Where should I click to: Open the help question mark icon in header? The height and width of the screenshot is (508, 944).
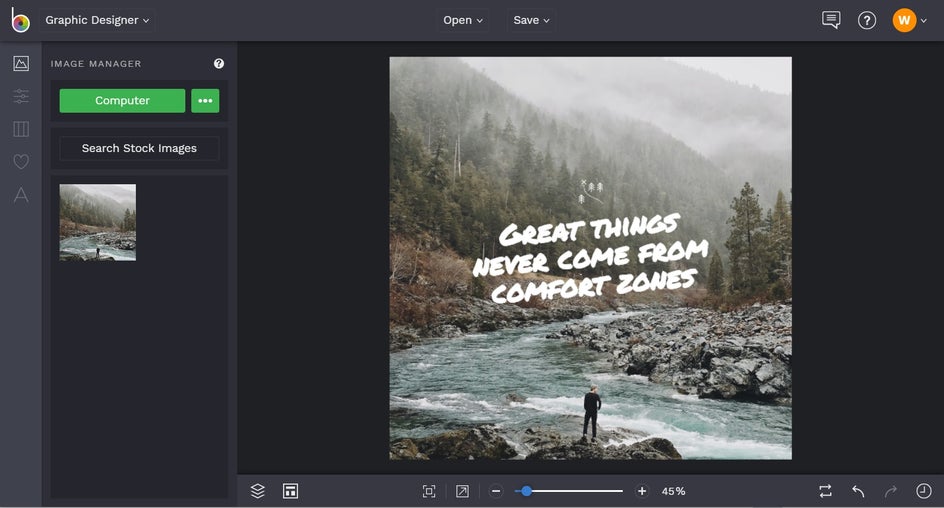tap(867, 20)
